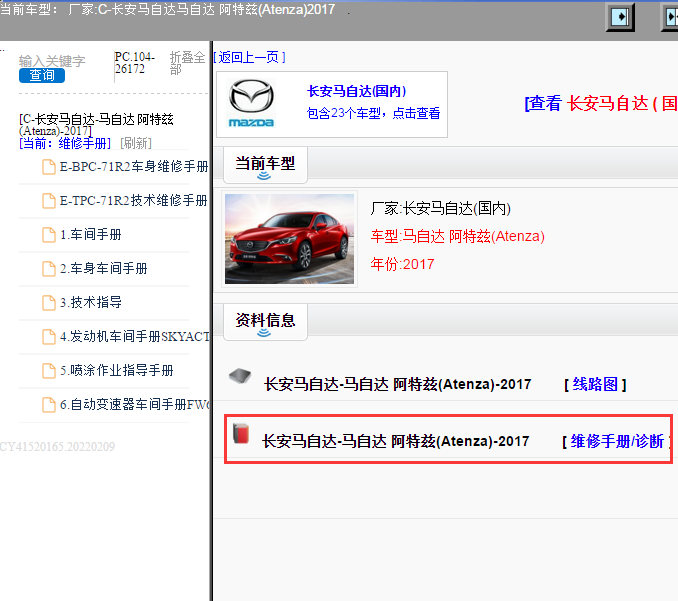Viewport: 678px width, 601px height.
Task: Open 4.发动机车间手册SKYACT tree item
Action: click(x=135, y=337)
